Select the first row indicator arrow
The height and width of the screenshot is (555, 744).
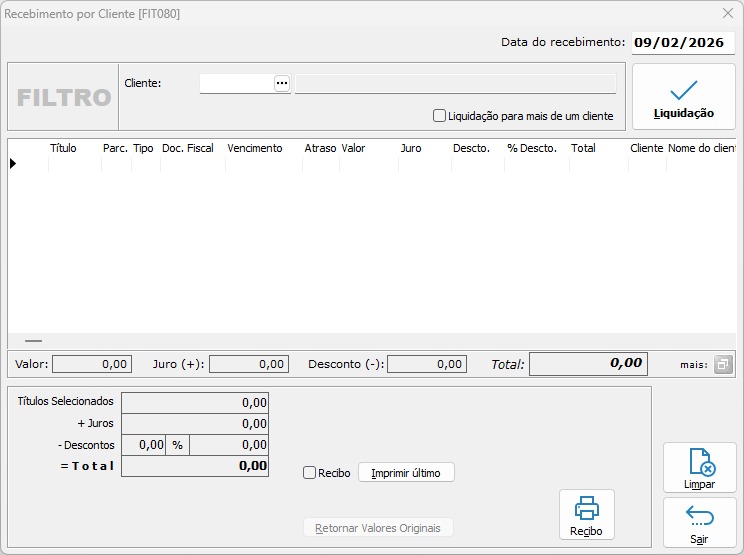[13, 163]
